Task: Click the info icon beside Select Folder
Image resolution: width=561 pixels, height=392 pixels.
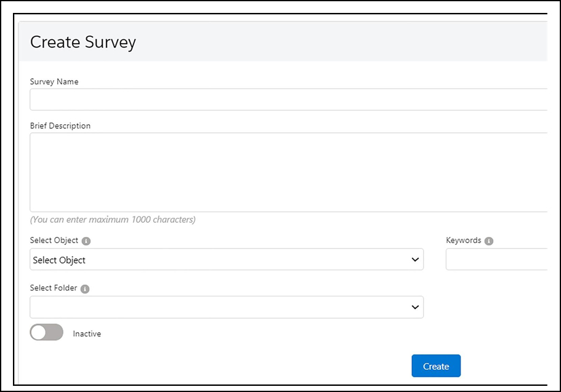Action: [x=85, y=289]
